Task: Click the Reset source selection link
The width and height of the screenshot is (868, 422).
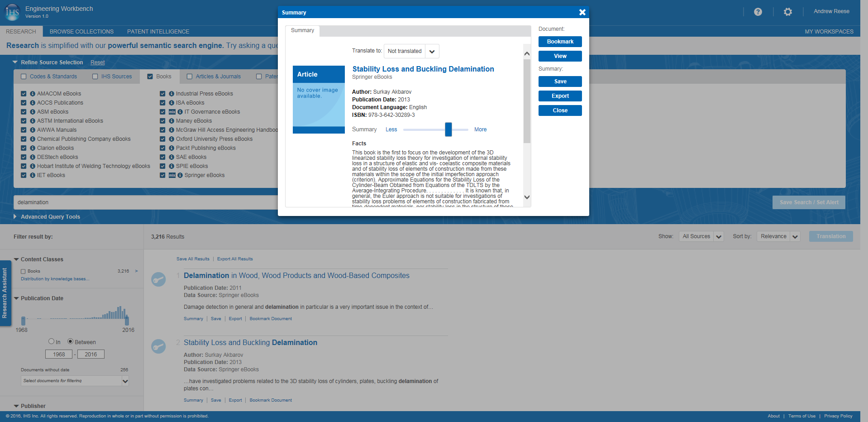Action: [97, 62]
